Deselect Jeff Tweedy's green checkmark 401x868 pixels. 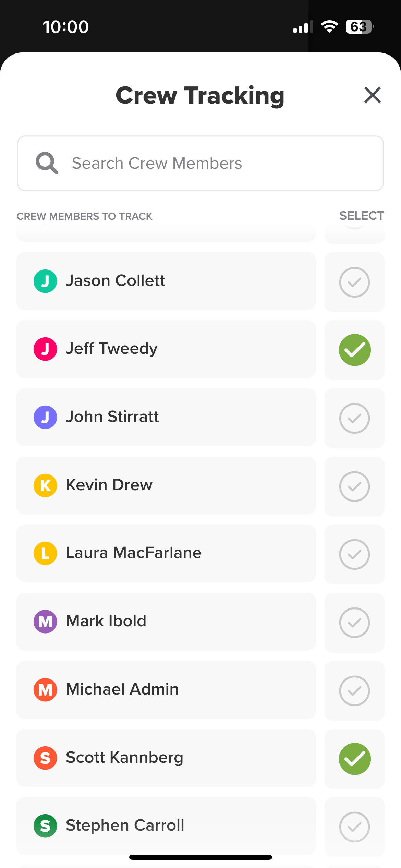(x=354, y=350)
